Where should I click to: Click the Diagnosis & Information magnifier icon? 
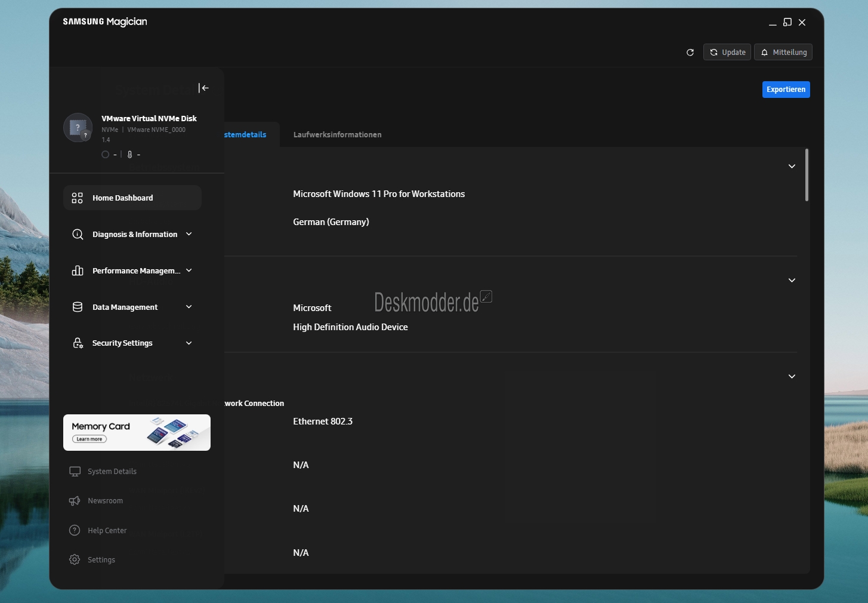78,235
